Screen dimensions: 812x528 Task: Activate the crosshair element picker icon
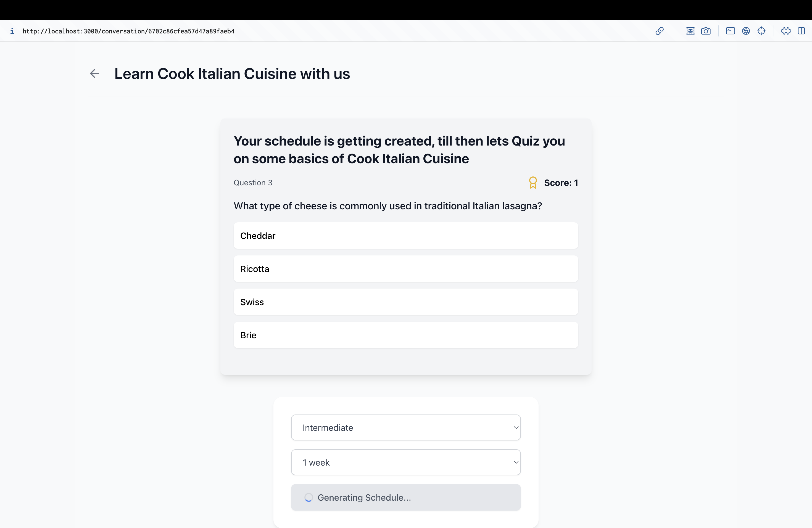tap(761, 31)
